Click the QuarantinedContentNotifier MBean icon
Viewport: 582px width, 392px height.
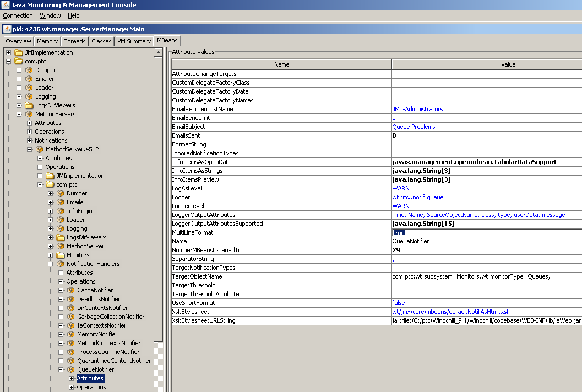pos(71,361)
